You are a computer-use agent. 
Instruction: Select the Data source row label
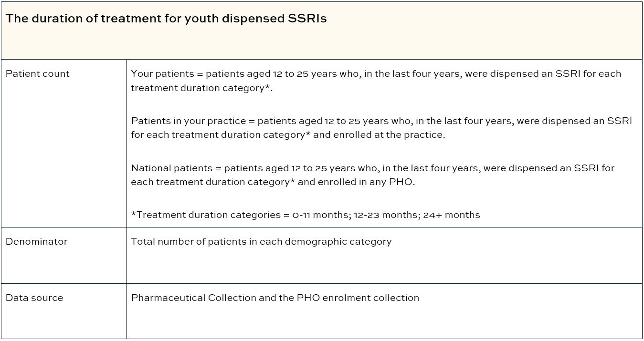pos(34,298)
